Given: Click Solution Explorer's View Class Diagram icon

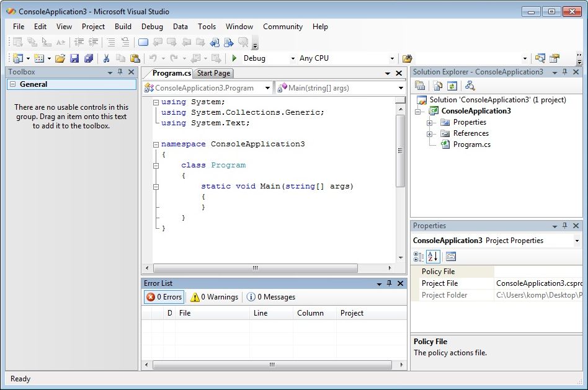Looking at the screenshot, I should [x=470, y=86].
